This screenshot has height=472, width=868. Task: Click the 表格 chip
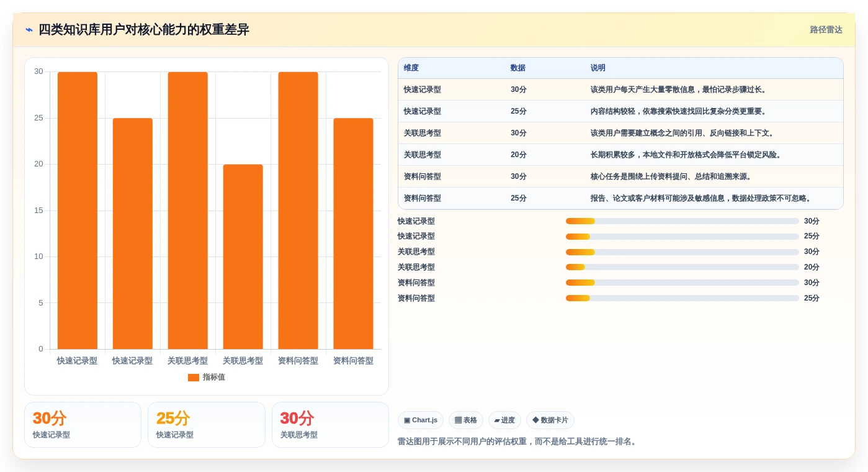click(466, 420)
